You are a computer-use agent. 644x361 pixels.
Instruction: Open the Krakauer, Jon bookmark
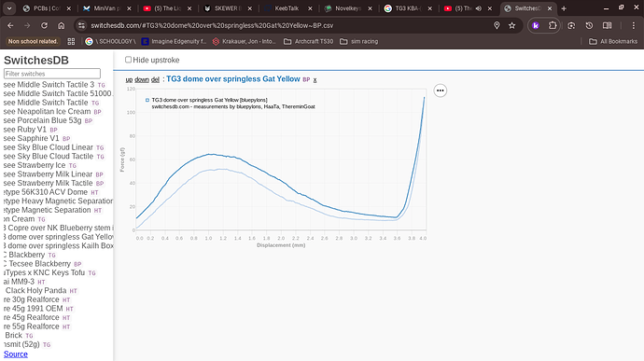[x=244, y=41]
